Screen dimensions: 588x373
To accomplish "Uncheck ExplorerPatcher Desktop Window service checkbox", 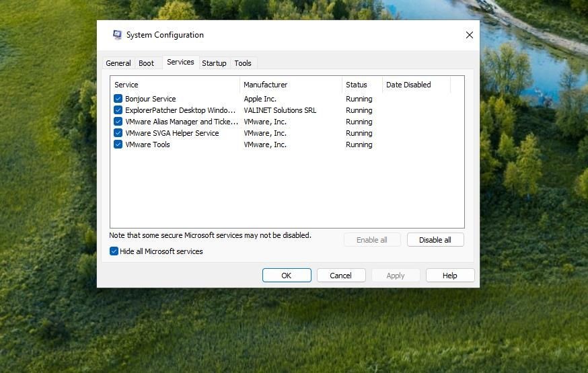I will click(118, 110).
